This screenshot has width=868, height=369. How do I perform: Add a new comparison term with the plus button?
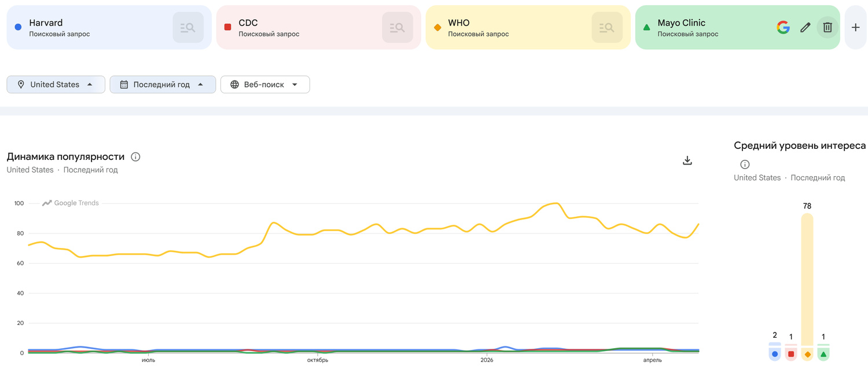855,27
